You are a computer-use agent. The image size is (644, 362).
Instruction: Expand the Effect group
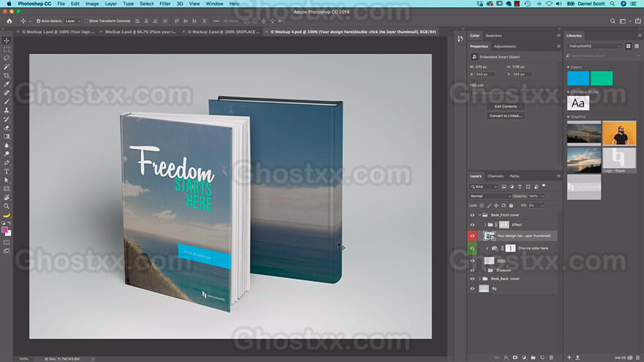point(485,225)
